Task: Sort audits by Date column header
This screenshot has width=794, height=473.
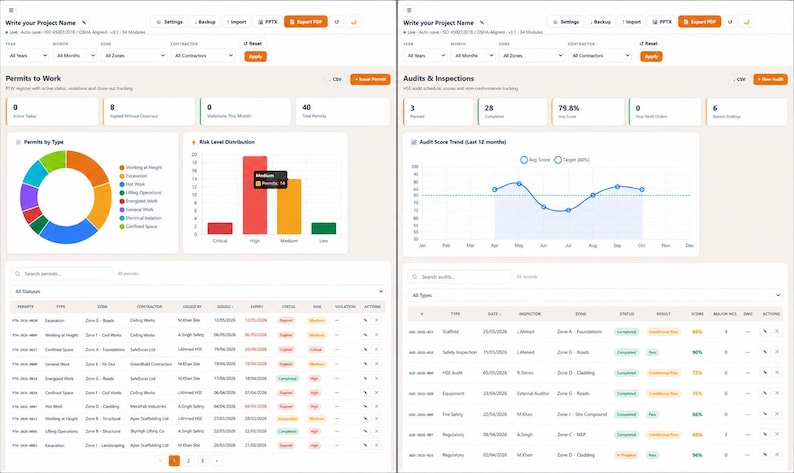Action: [x=494, y=314]
